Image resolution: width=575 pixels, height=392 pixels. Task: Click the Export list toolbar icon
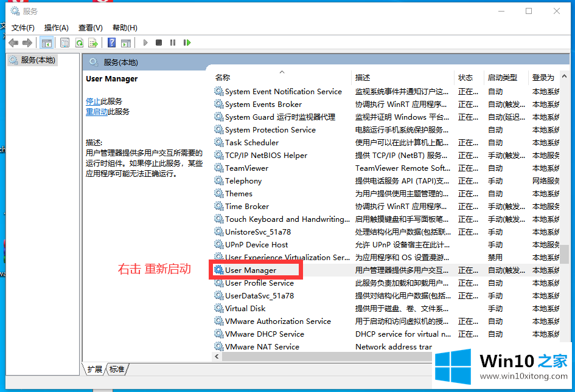(x=93, y=43)
